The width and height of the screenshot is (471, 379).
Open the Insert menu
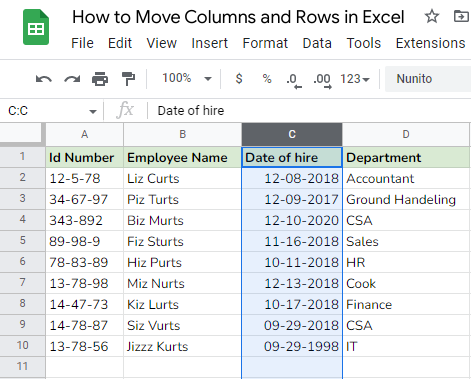click(x=209, y=43)
